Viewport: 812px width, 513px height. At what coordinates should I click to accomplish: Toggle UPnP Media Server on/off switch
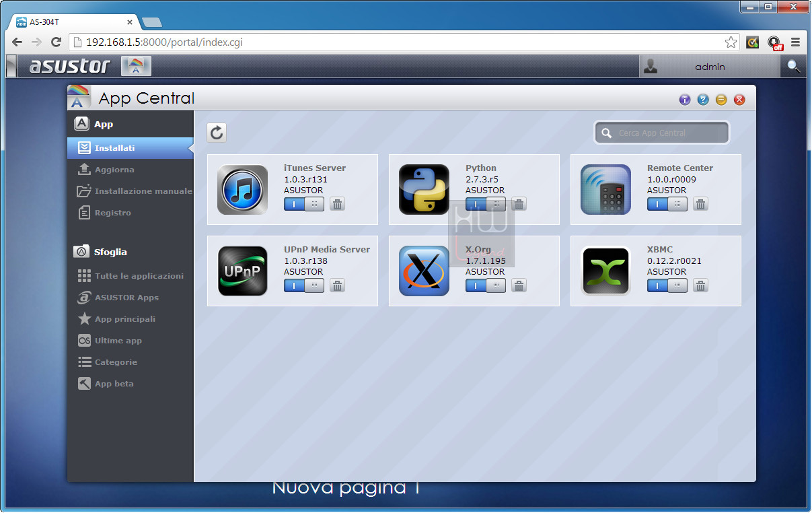pyautogui.click(x=304, y=285)
